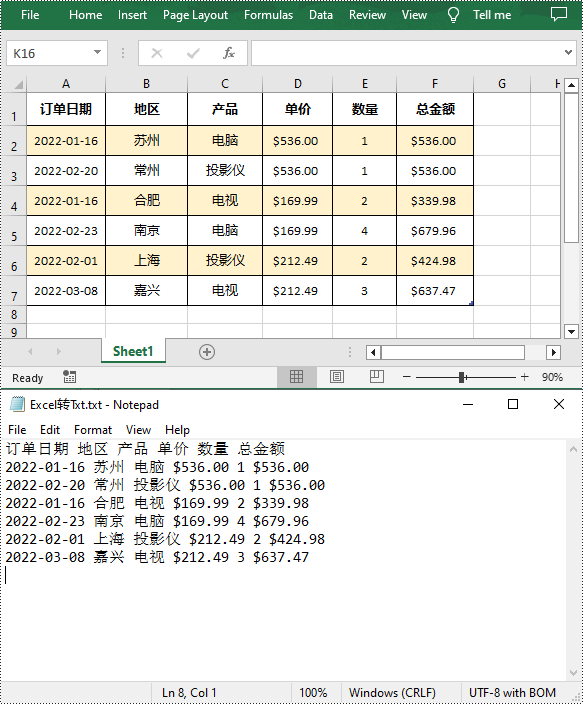Open the View ribbon tab in Excel

tap(414, 15)
